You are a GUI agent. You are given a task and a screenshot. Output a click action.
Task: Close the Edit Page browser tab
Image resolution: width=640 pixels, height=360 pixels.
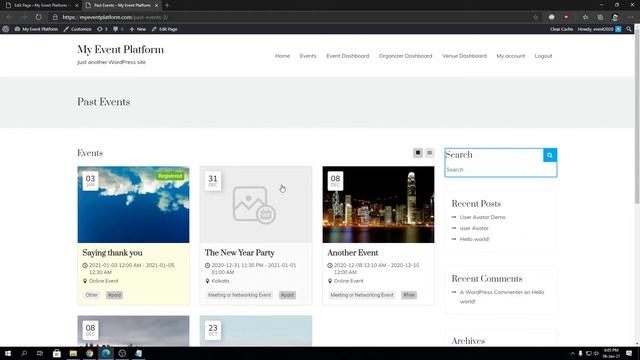point(76,5)
